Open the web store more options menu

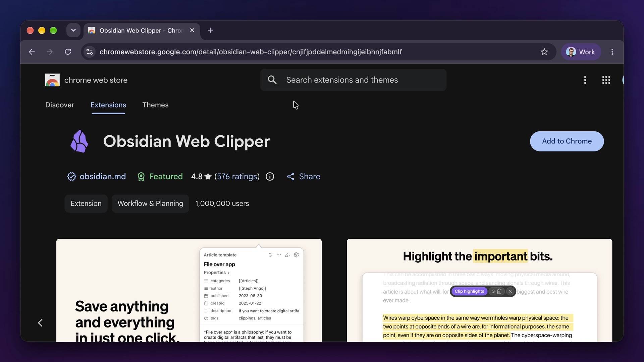click(585, 80)
